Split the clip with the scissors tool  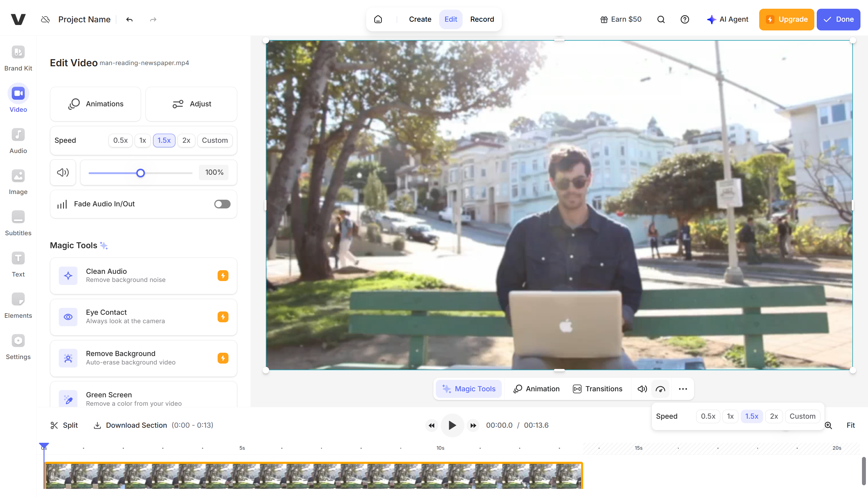click(x=64, y=425)
